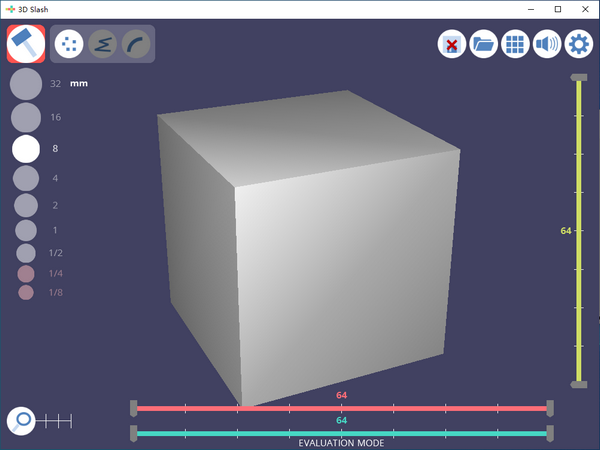Open the folder file browser icon

click(x=484, y=44)
